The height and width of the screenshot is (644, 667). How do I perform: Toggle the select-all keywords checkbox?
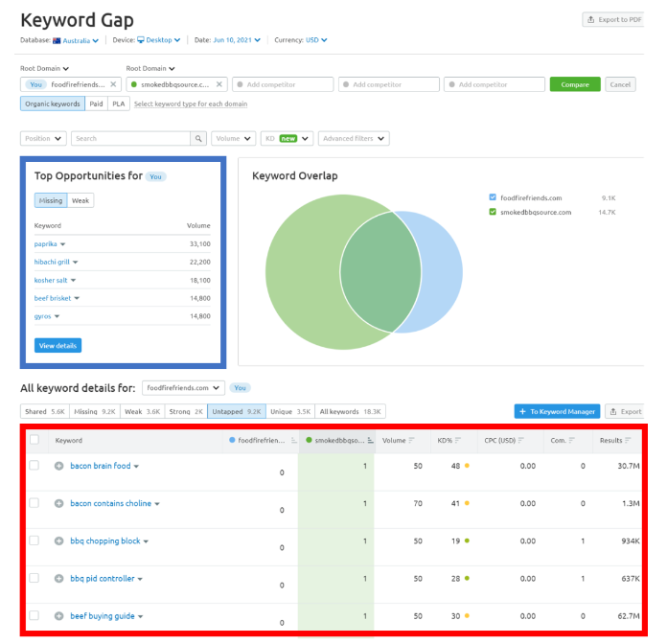click(34, 440)
